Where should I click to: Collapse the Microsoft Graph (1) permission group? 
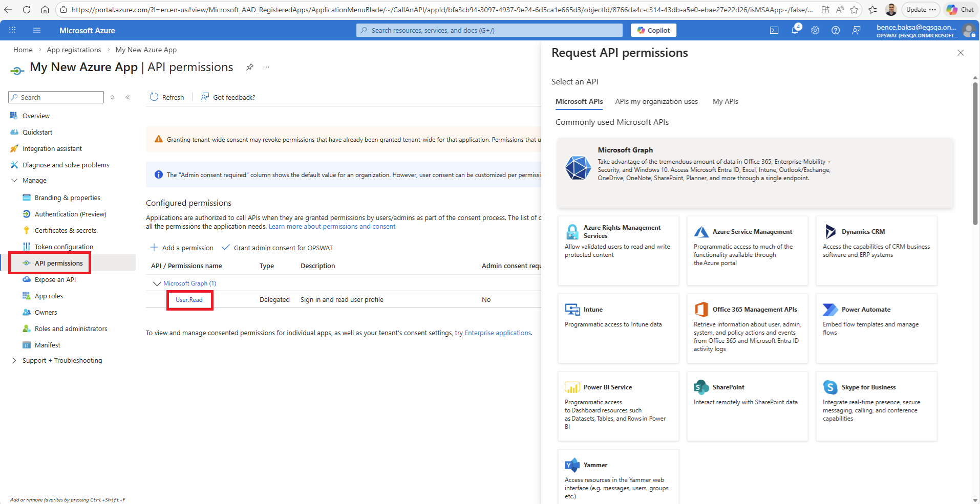157,283
